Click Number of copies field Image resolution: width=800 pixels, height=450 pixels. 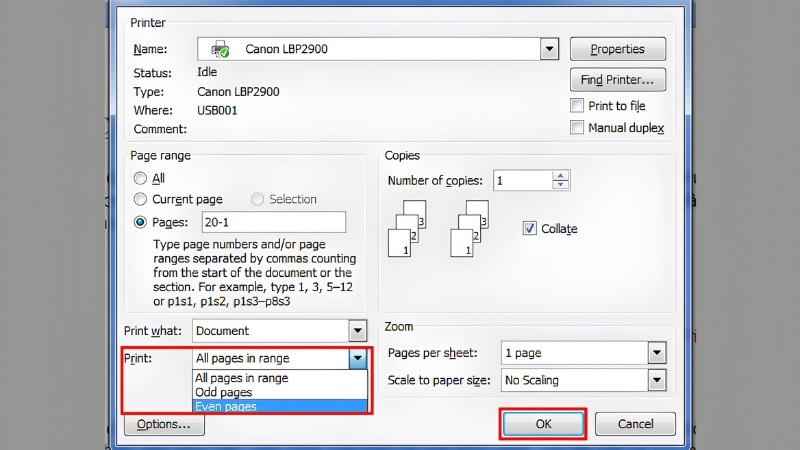tap(522, 181)
